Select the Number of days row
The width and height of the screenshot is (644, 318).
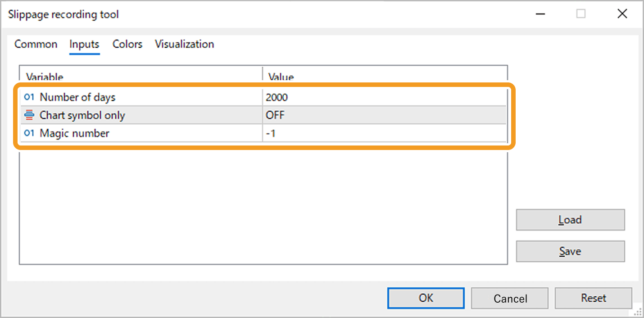tap(135, 97)
